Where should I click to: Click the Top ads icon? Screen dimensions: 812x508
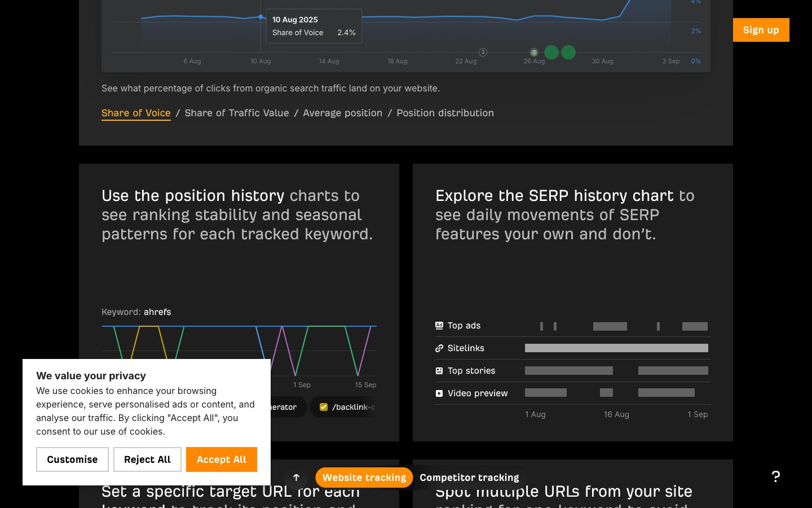pyautogui.click(x=439, y=326)
